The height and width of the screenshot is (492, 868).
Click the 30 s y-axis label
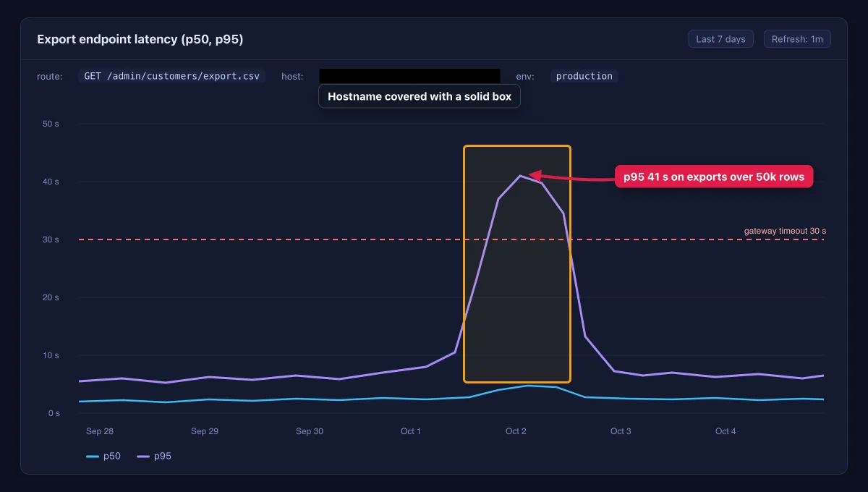click(51, 239)
